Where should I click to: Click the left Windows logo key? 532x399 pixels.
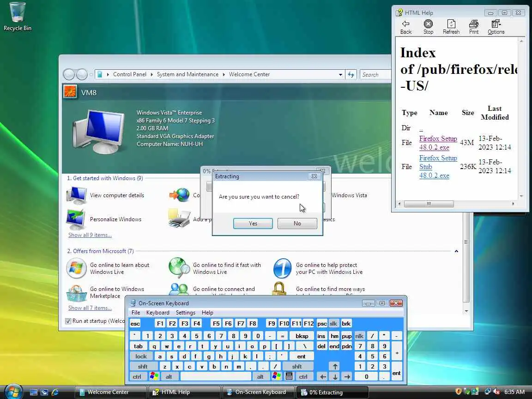click(x=154, y=376)
